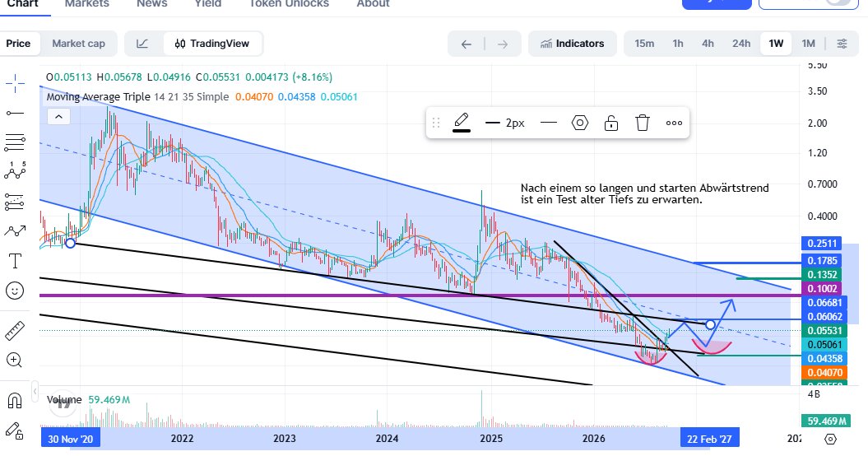Toggle the magnet snapping mode

point(15,401)
